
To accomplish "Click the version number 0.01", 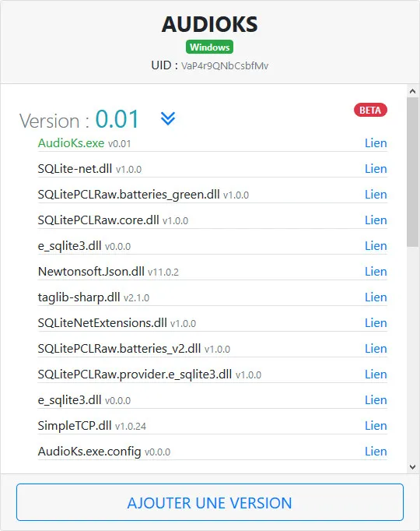I will click(117, 119).
